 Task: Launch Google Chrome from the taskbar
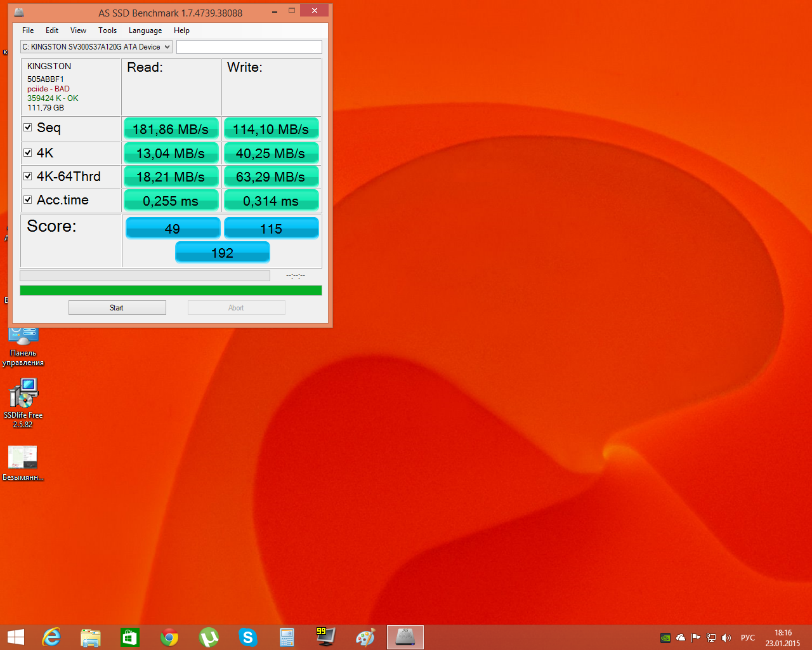(169, 637)
